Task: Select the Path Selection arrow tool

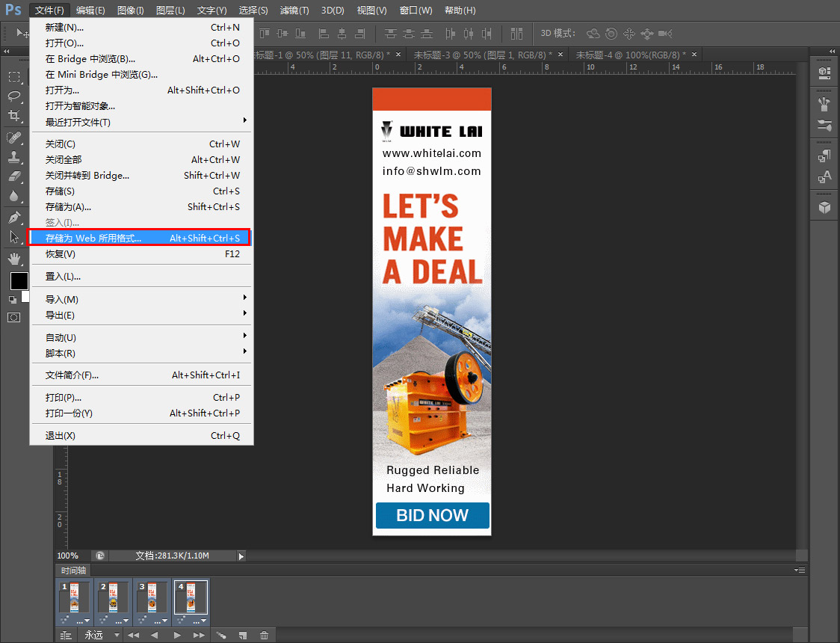Action: 14,236
